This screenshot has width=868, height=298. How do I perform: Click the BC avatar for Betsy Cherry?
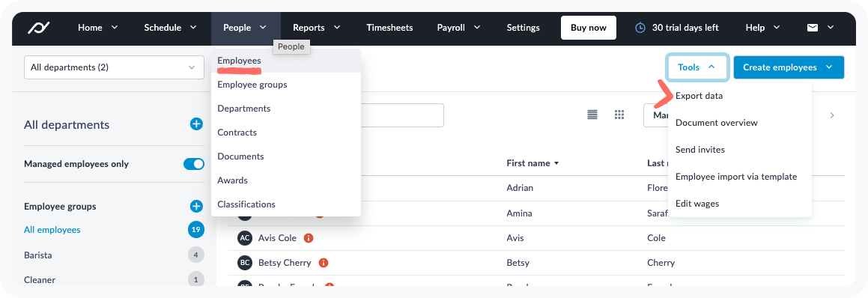(x=245, y=263)
